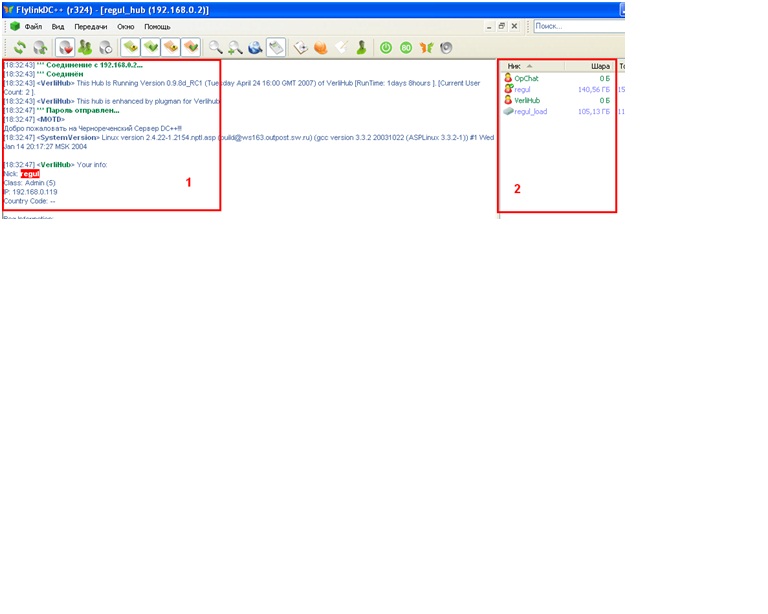Sort the user list by the Ник column
Viewport: 768px width, 614px height.
click(x=532, y=66)
